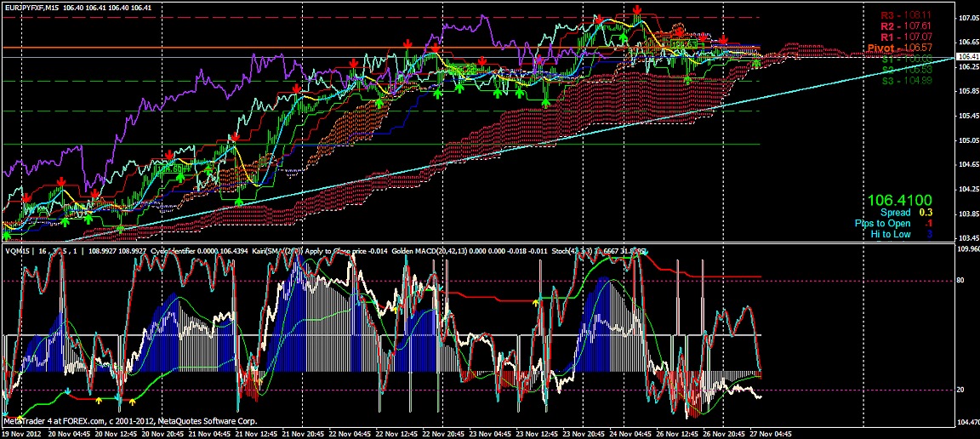
Task: Click the 20 Nov 20:45 time label
Action: (x=162, y=433)
